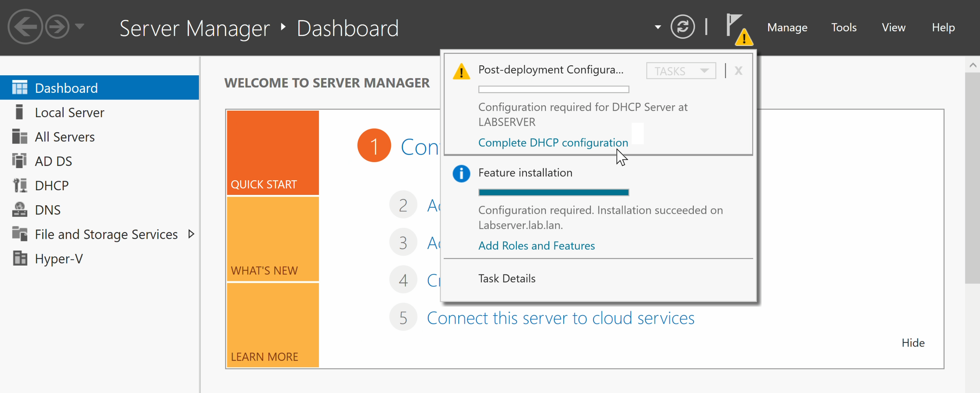Click the AD DS role icon
Viewport: 980px width, 393px height.
(x=19, y=160)
